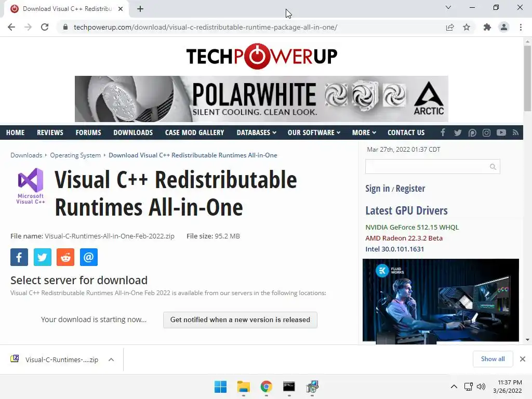Click the Downloads breadcrumb link

point(26,155)
